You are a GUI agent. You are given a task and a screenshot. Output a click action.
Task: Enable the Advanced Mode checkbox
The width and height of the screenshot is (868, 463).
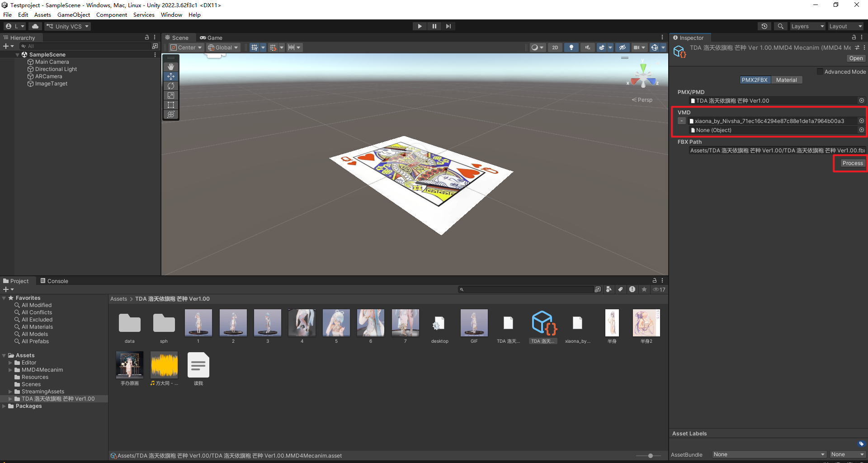pyautogui.click(x=820, y=71)
